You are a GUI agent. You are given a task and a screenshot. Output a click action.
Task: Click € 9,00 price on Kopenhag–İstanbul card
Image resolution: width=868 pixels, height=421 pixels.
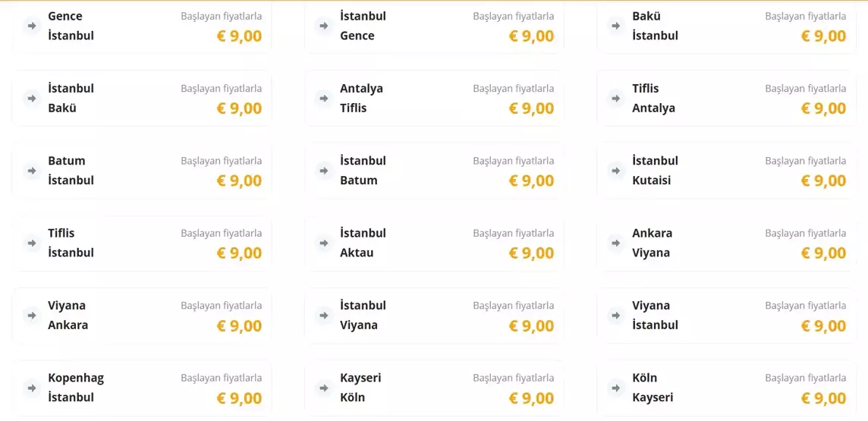239,398
